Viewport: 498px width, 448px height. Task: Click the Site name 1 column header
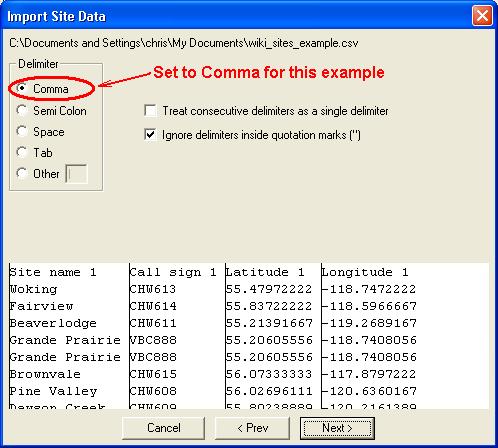53,272
